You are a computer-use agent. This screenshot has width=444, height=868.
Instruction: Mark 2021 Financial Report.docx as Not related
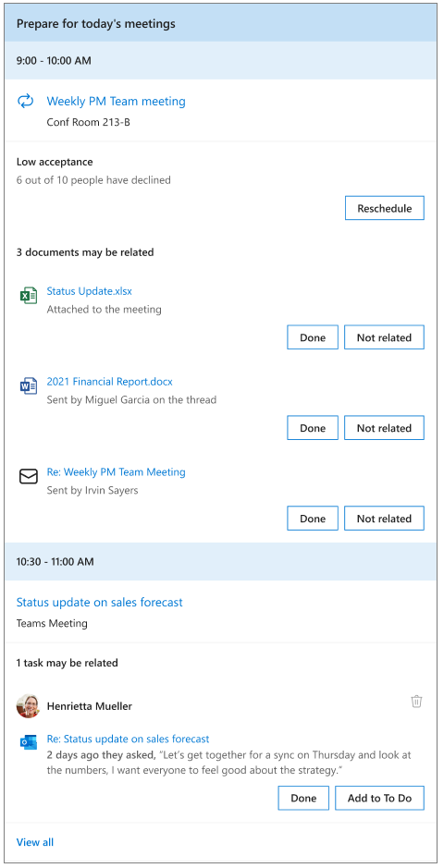tap(384, 428)
